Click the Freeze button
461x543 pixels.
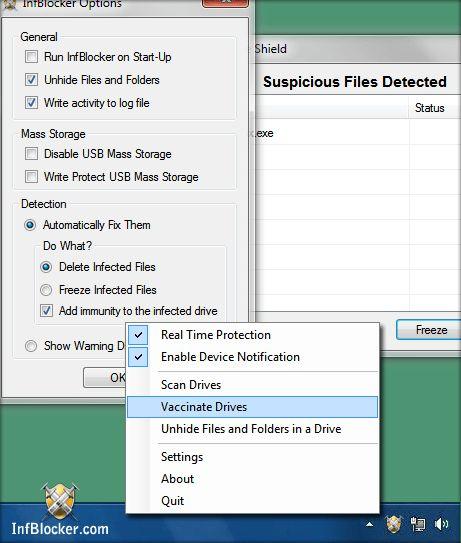click(431, 330)
